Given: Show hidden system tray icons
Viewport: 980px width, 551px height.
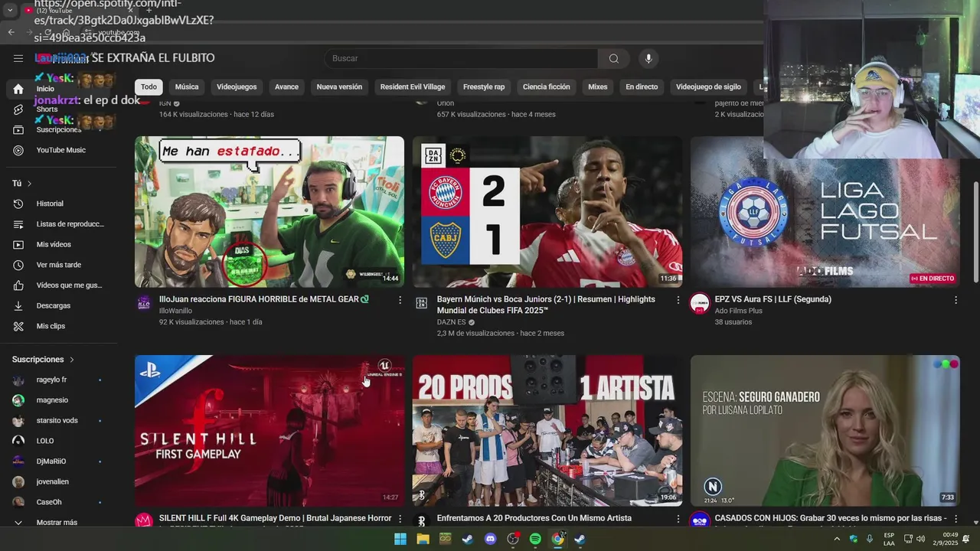Looking at the screenshot, I should 836,540.
